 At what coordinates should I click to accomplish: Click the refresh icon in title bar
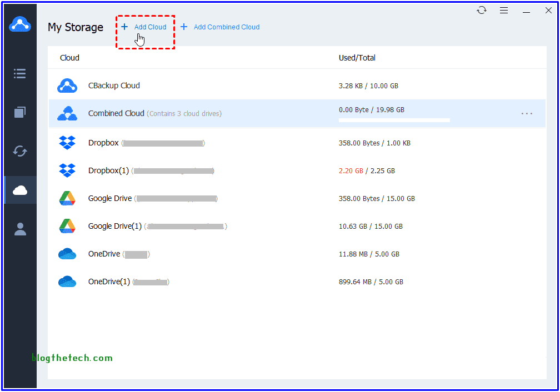(482, 11)
